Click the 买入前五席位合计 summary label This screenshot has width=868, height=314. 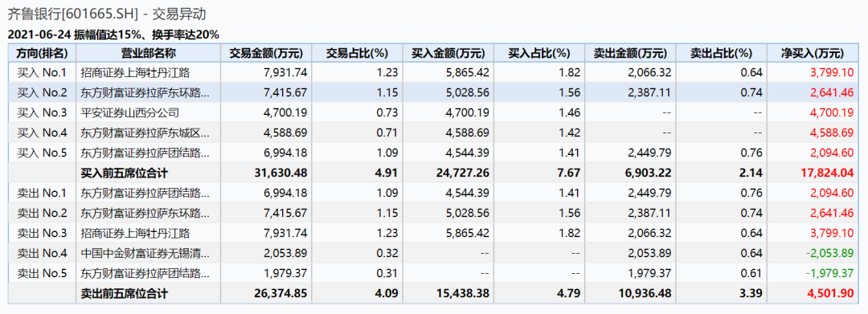125,173
